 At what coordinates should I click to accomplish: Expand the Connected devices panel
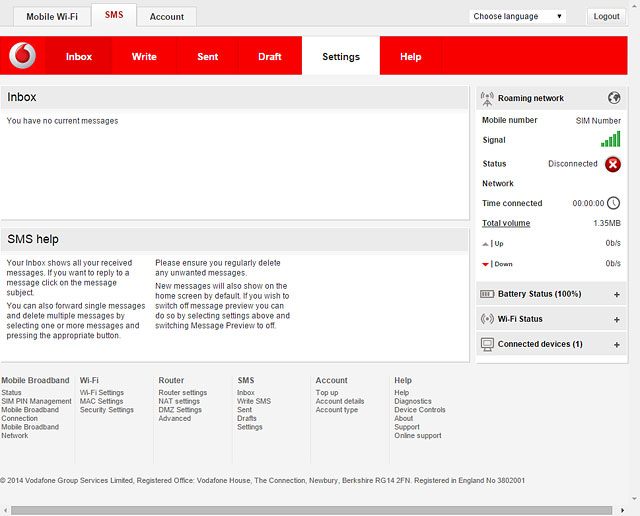click(616, 345)
